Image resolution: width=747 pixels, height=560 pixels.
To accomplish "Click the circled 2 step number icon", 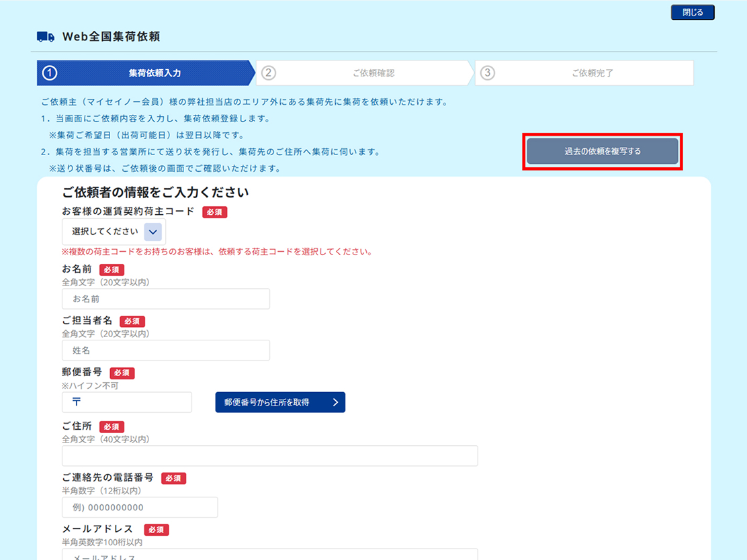I will 269,73.
